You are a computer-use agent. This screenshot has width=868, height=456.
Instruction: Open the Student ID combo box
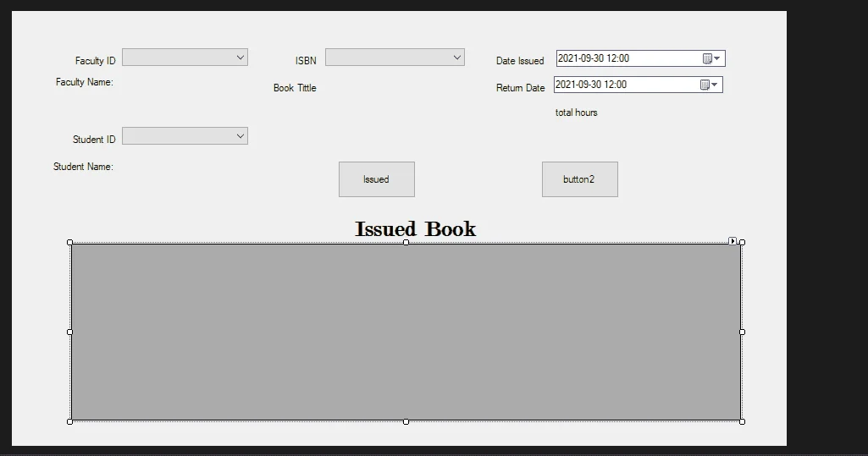(185, 136)
